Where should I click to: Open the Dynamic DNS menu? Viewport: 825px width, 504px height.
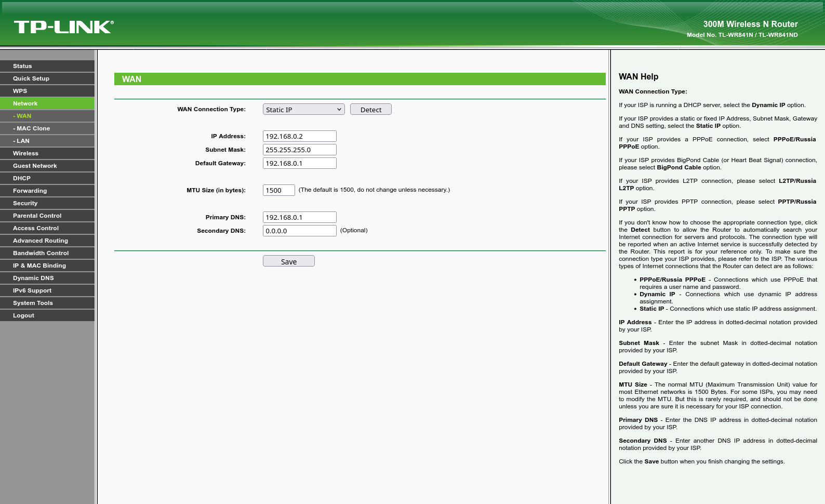coord(47,278)
